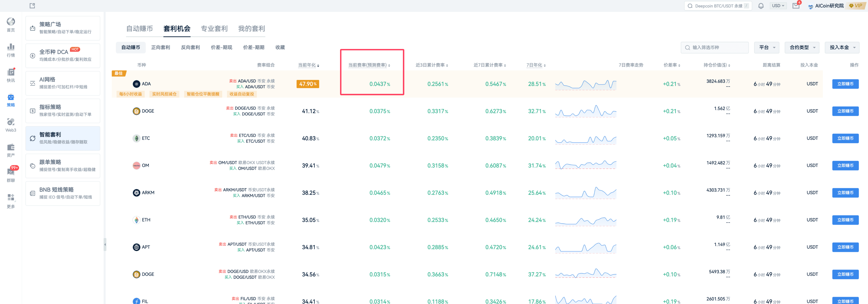
Task: Click 立即赚币 for the ETH row
Action: point(845,220)
